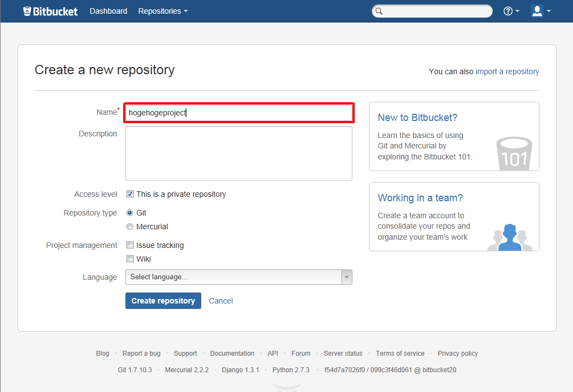This screenshot has height=392, width=573.
Task: Click the Bitbucket logo in header
Action: click(51, 11)
